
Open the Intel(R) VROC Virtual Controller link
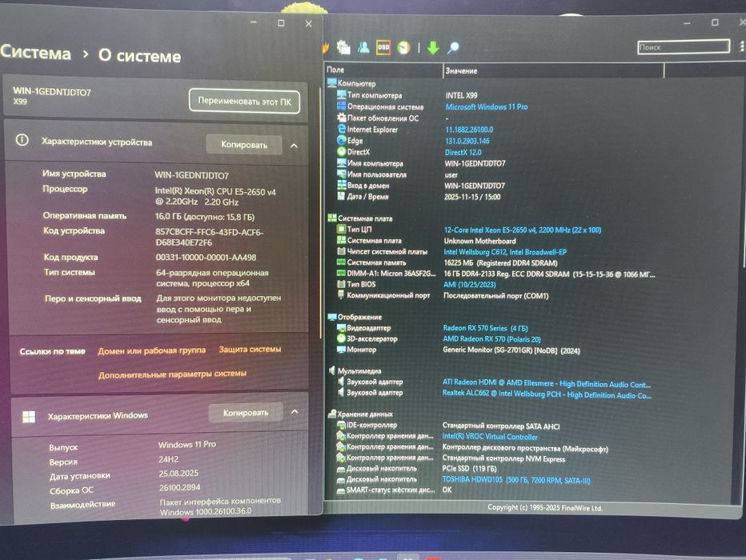(490, 436)
